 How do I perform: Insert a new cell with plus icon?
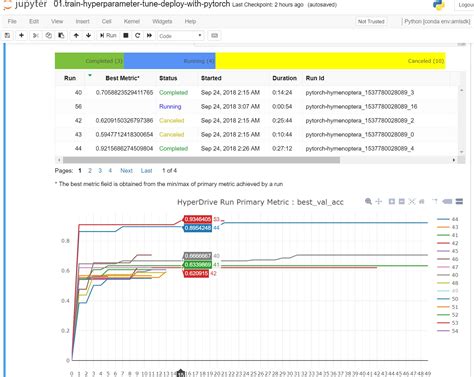click(x=21, y=35)
